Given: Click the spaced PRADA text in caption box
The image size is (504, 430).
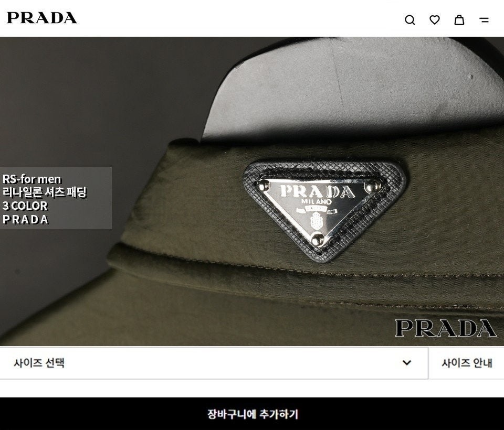Looking at the screenshot, I should pyautogui.click(x=25, y=219).
